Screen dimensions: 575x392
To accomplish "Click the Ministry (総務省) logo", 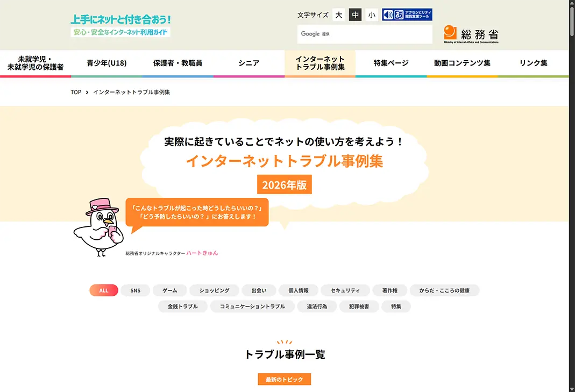I will (x=471, y=34).
